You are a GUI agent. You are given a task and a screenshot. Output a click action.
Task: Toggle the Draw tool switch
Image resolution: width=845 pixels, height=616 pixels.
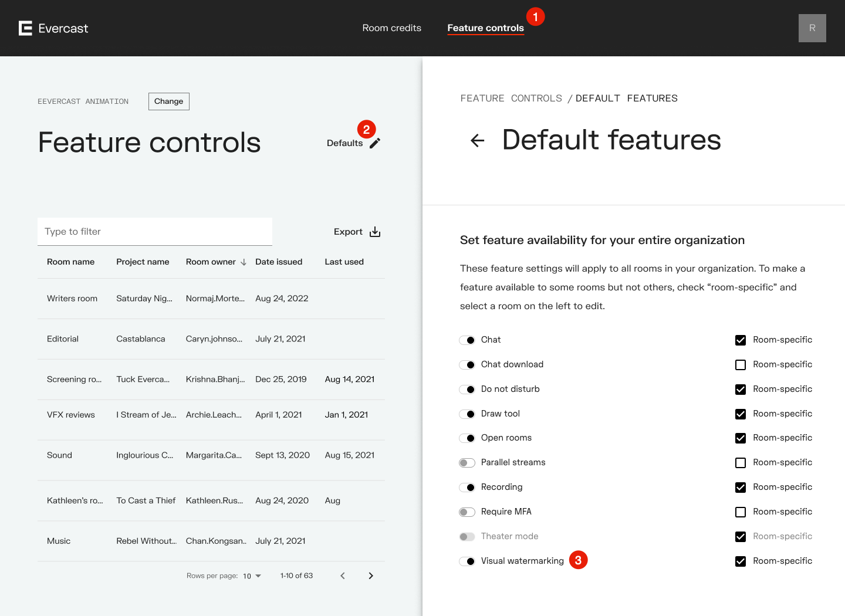[467, 414]
